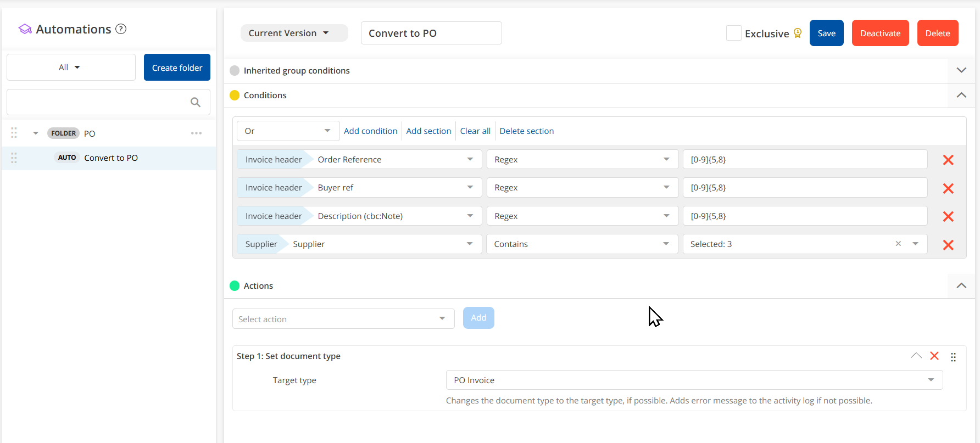980x443 pixels.
Task: Enable the Exclusive checkbox
Action: coord(733,33)
